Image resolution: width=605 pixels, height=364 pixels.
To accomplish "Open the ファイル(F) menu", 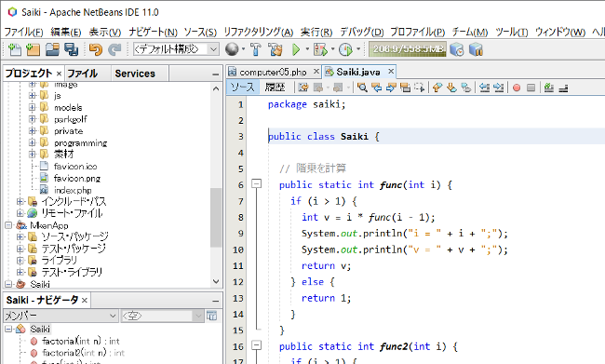I will (x=23, y=32).
